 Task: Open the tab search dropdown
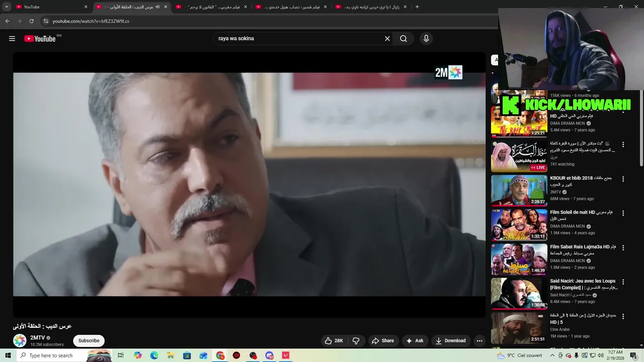7,7
